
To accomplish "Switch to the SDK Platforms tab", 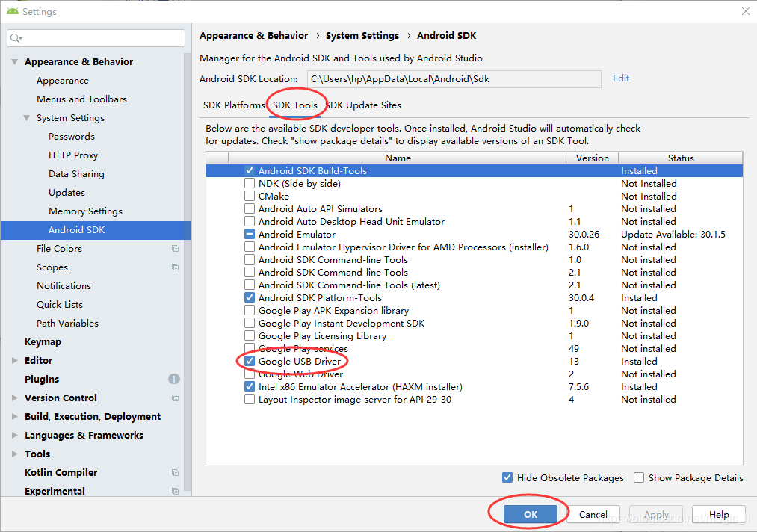I will [234, 105].
